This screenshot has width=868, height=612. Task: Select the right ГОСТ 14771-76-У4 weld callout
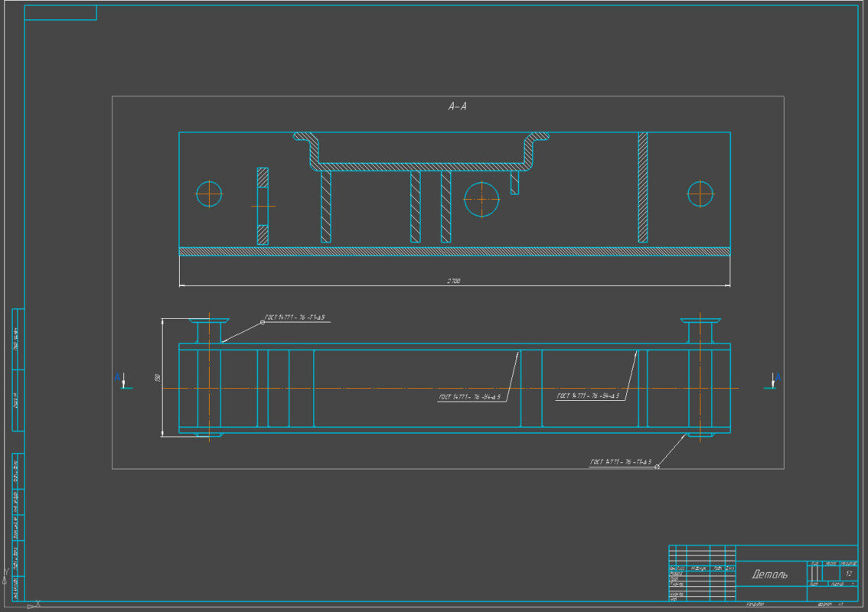588,396
